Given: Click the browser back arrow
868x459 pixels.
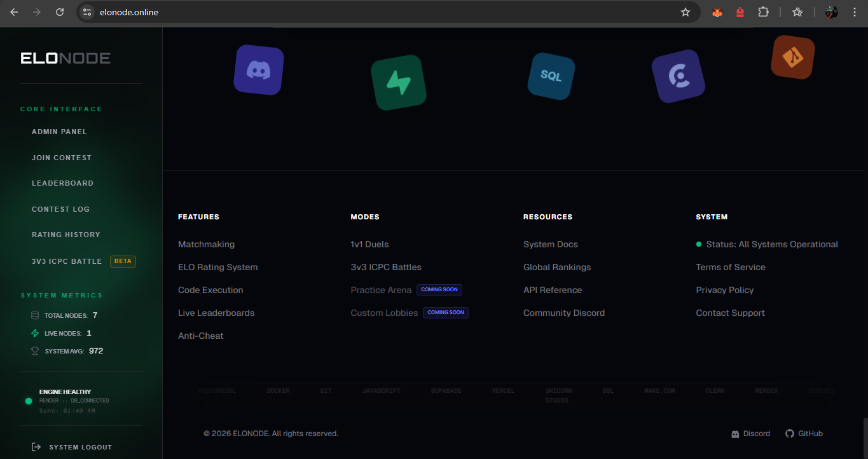Looking at the screenshot, I should (14, 12).
